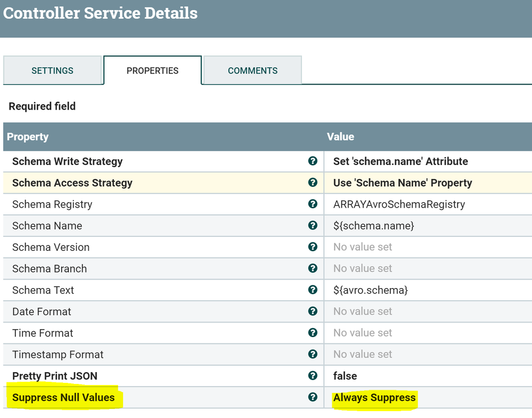Screen dimensions: 532x418
Task: Click help icon for Schema Access Strategy
Action: [313, 183]
